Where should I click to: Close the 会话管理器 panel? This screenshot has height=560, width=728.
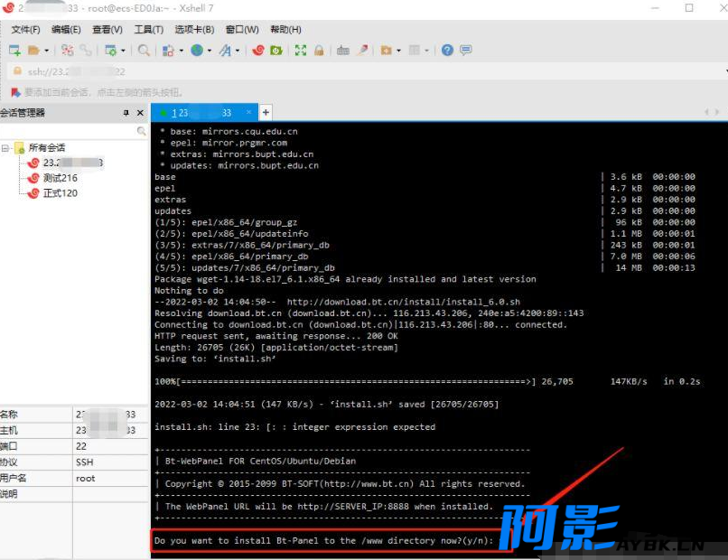click(140, 113)
